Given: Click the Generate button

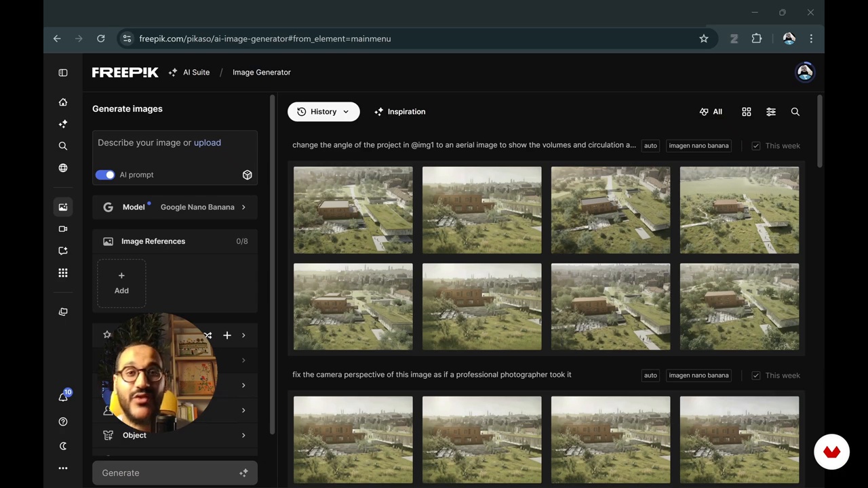Looking at the screenshot, I should 175,473.
